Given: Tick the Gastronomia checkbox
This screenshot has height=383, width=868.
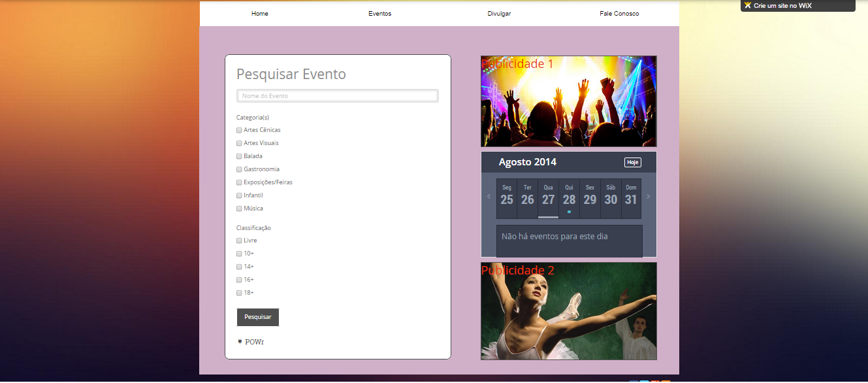Looking at the screenshot, I should pyautogui.click(x=239, y=169).
